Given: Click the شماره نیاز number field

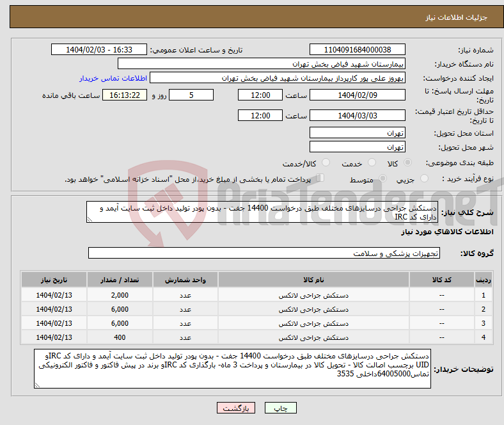Looking at the screenshot, I should pos(357,50).
